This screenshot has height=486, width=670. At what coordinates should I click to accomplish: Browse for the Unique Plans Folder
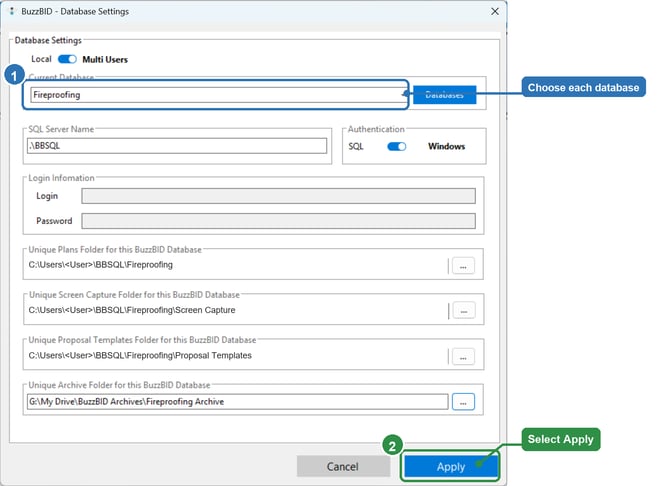(463, 266)
